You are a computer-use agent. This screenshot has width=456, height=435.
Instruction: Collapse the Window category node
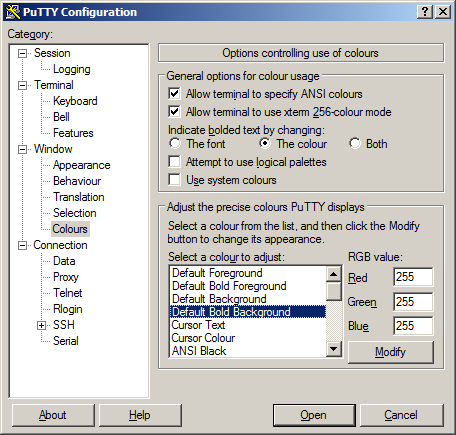click(22, 149)
